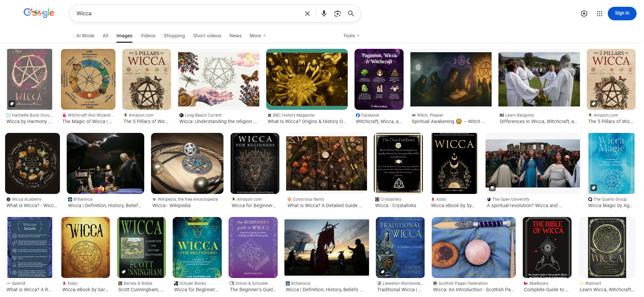Image resolution: width=644 pixels, height=297 pixels.
Task: Open the pentagram pendant image thumbnail
Action: [187, 163]
